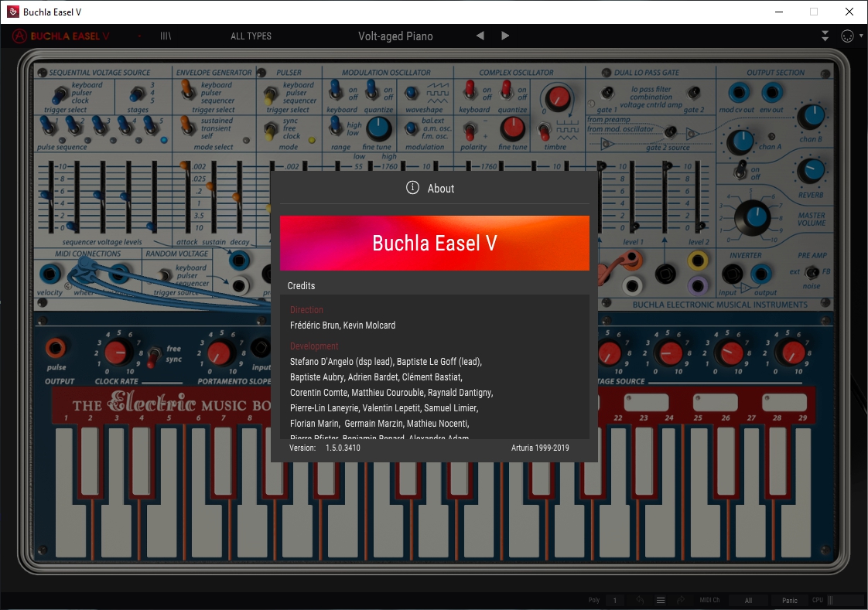Open the Arturia Buchla Easel V logo menu
Image resolution: width=868 pixels, height=610 pixels.
(61, 36)
